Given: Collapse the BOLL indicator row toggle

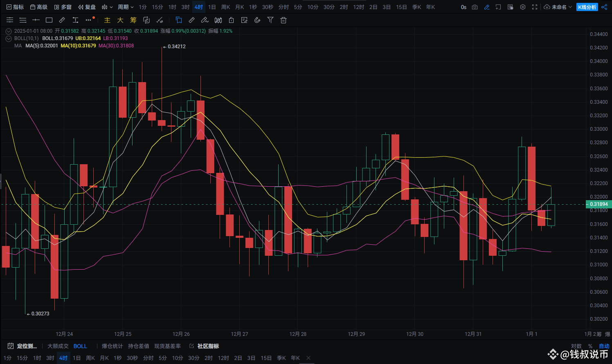Looking at the screenshot, I should click(9, 38).
